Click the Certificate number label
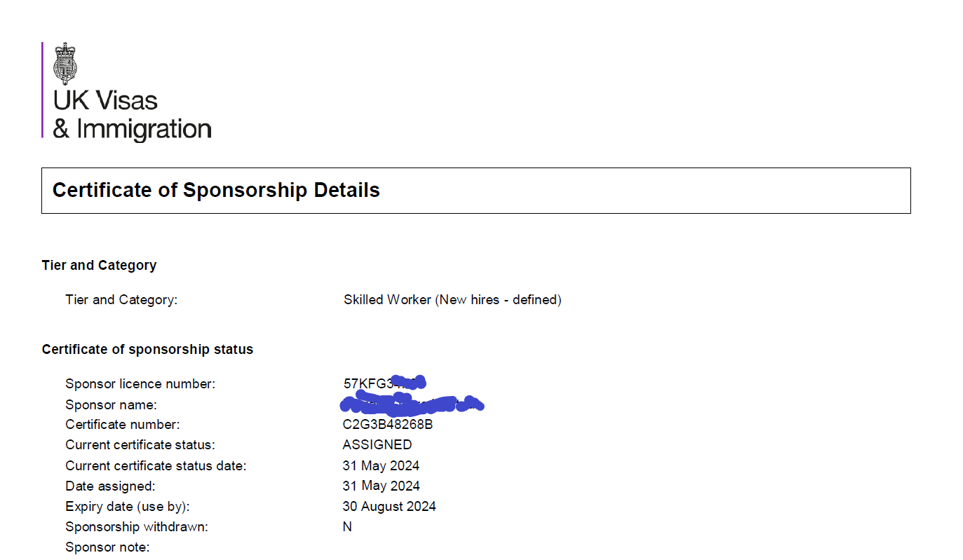 coord(123,425)
